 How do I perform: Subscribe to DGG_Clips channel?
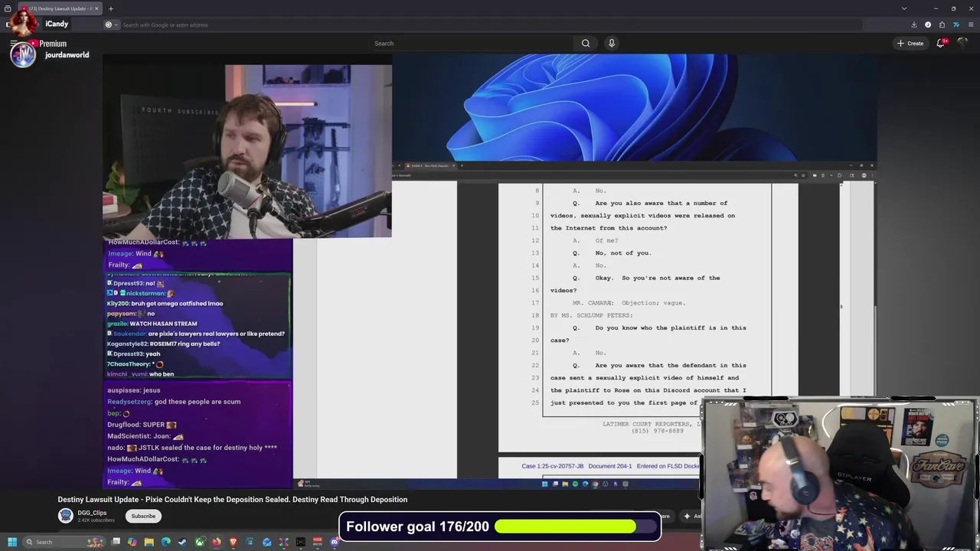pos(143,516)
